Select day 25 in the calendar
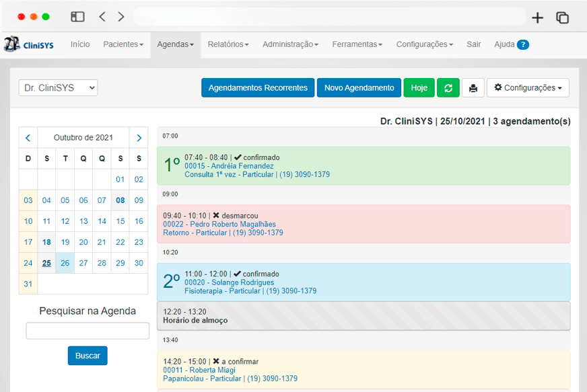The height and width of the screenshot is (392, 587). [46, 264]
